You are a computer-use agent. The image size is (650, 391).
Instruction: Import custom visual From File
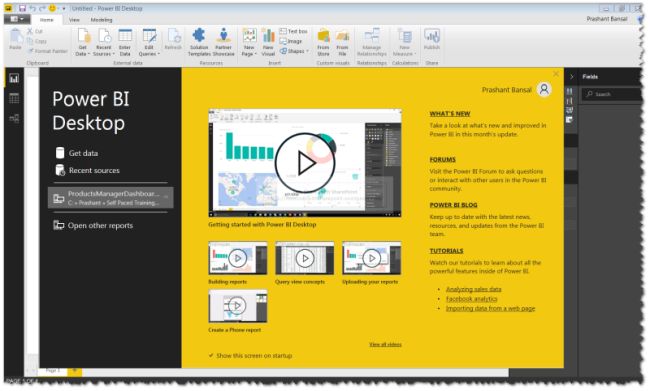point(342,42)
